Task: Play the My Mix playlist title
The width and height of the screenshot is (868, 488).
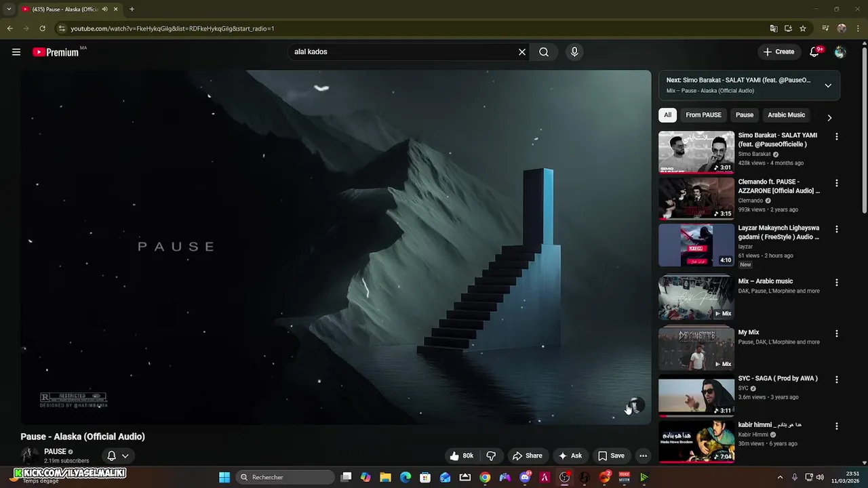Action: coord(749,332)
